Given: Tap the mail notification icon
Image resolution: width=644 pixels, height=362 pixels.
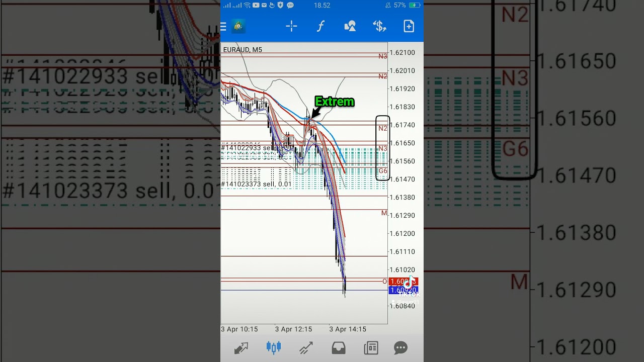Looking at the screenshot, I should (264, 5).
